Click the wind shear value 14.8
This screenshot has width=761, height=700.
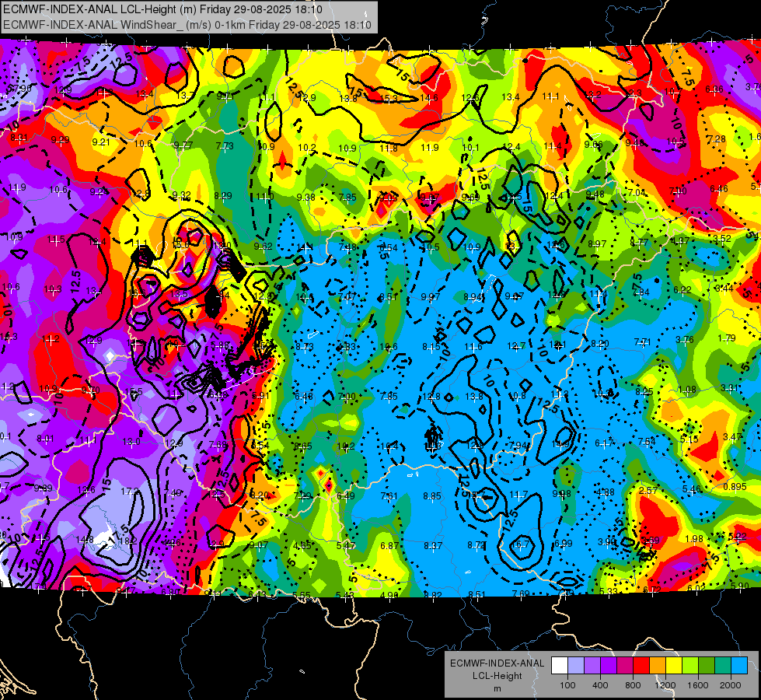[85, 539]
